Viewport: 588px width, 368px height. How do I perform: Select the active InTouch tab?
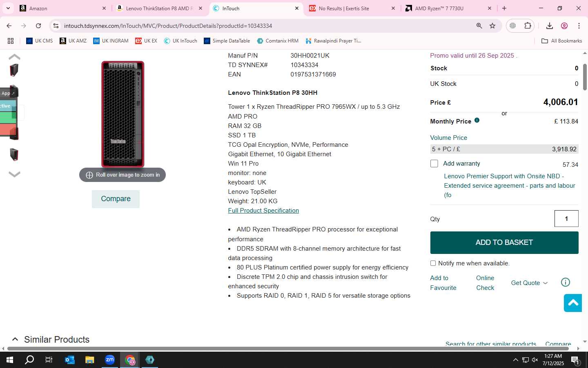[x=255, y=8]
